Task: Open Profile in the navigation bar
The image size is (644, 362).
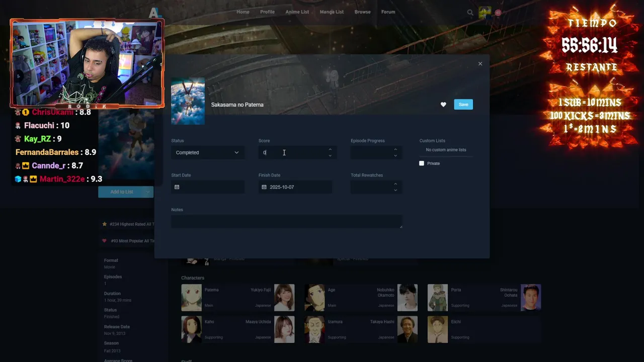Action: pyautogui.click(x=267, y=12)
